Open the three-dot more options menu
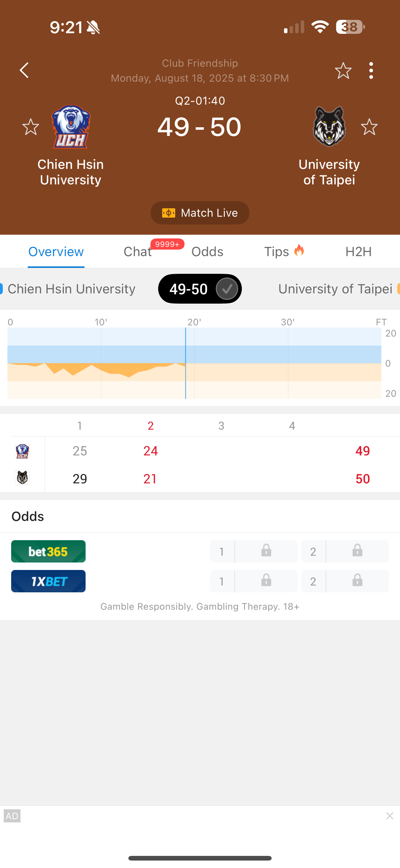 [371, 70]
